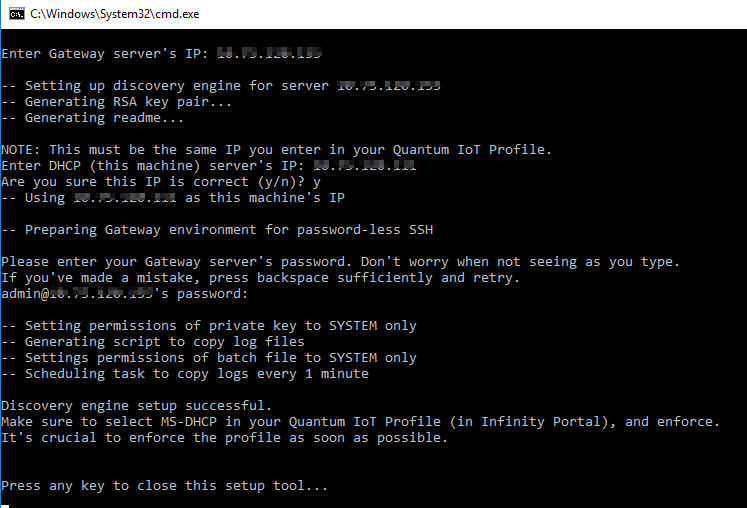Screen dimensions: 747x508
Task: Click the "Press any key to close this setup tool..." prompt
Action: click(x=164, y=486)
